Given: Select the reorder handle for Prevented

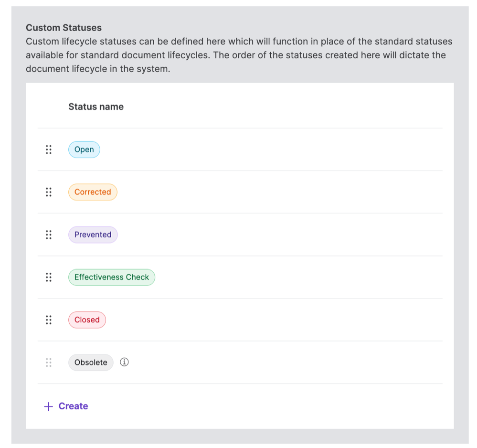Looking at the screenshot, I should coord(48,235).
